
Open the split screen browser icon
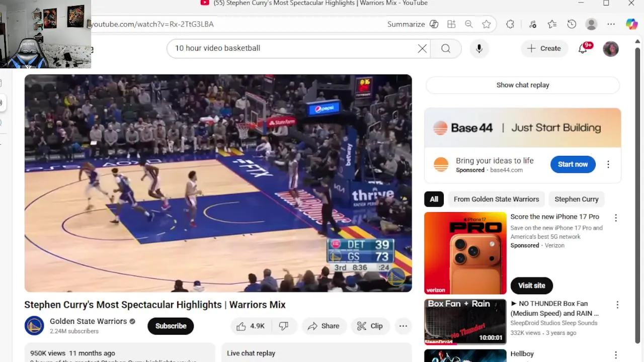point(451,24)
